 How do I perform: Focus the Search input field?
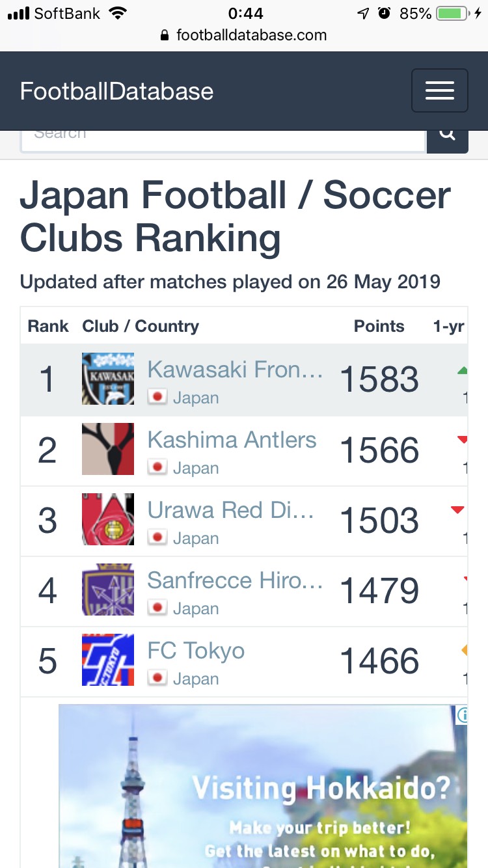(x=223, y=139)
